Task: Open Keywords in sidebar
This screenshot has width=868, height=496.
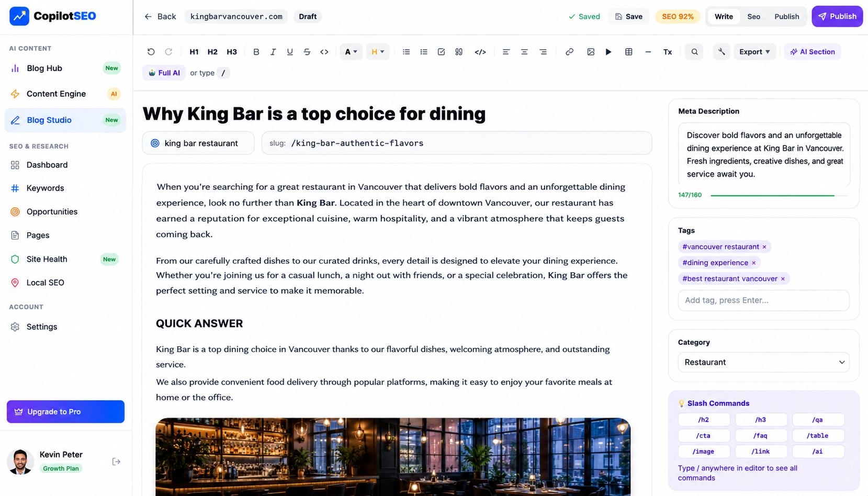Action: tap(65, 188)
